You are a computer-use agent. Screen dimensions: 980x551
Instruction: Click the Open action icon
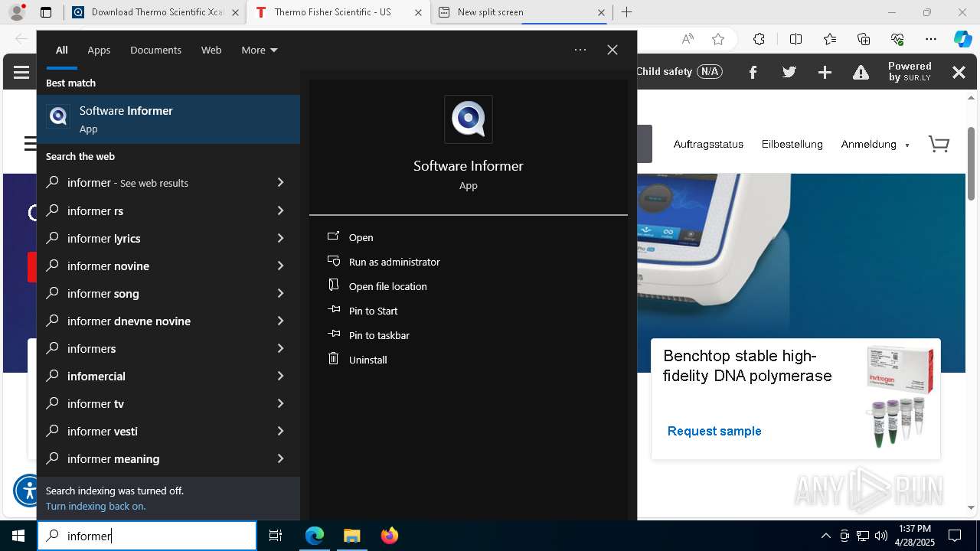tap(333, 236)
